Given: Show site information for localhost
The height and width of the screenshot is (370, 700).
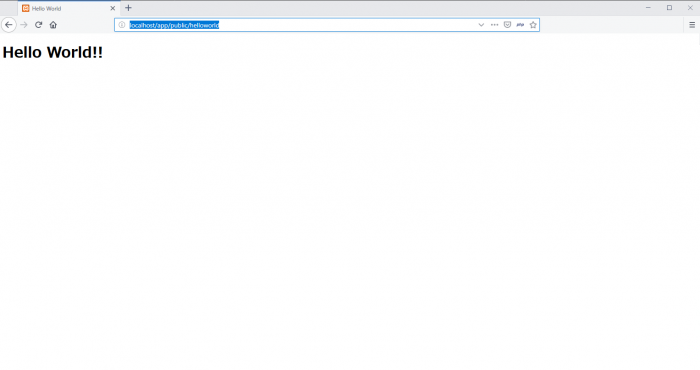Looking at the screenshot, I should point(121,25).
